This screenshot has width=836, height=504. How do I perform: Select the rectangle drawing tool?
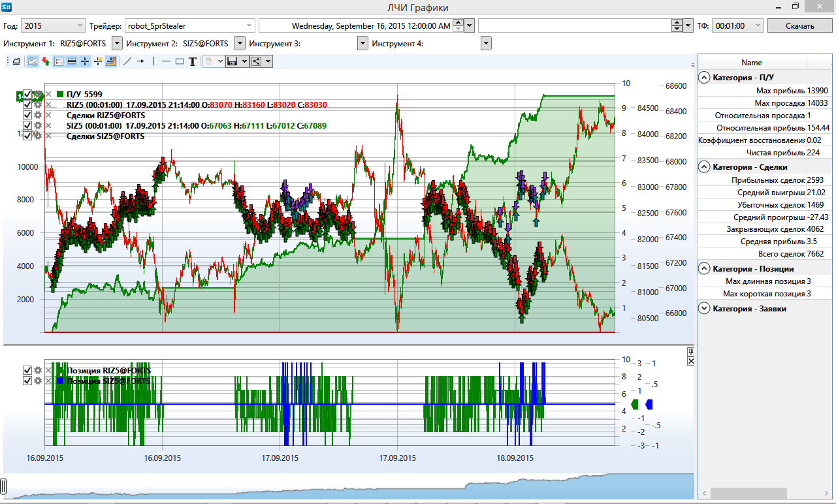point(180,61)
